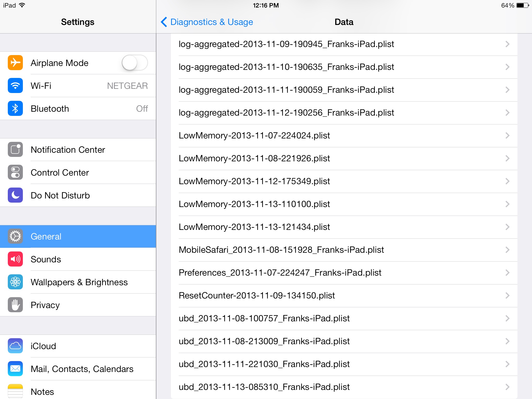Tap the Sounds speaker icon
532x399 pixels.
(x=15, y=259)
